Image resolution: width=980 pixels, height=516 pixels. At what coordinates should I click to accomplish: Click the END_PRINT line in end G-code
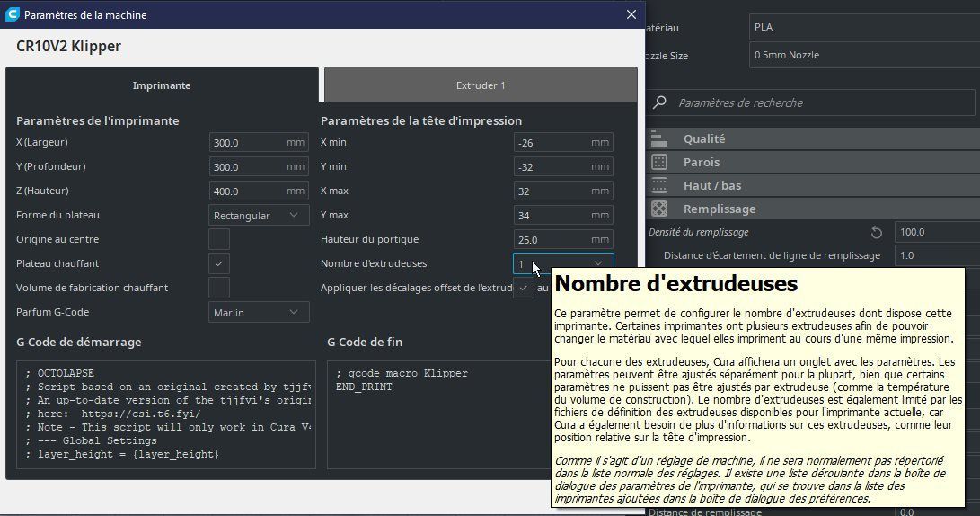365,387
